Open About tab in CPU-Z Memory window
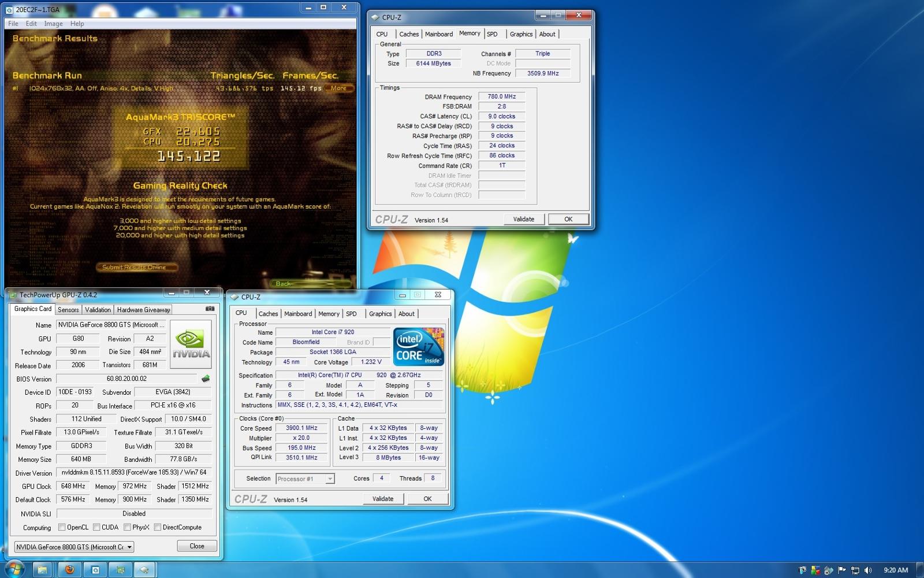924x578 pixels. click(547, 34)
